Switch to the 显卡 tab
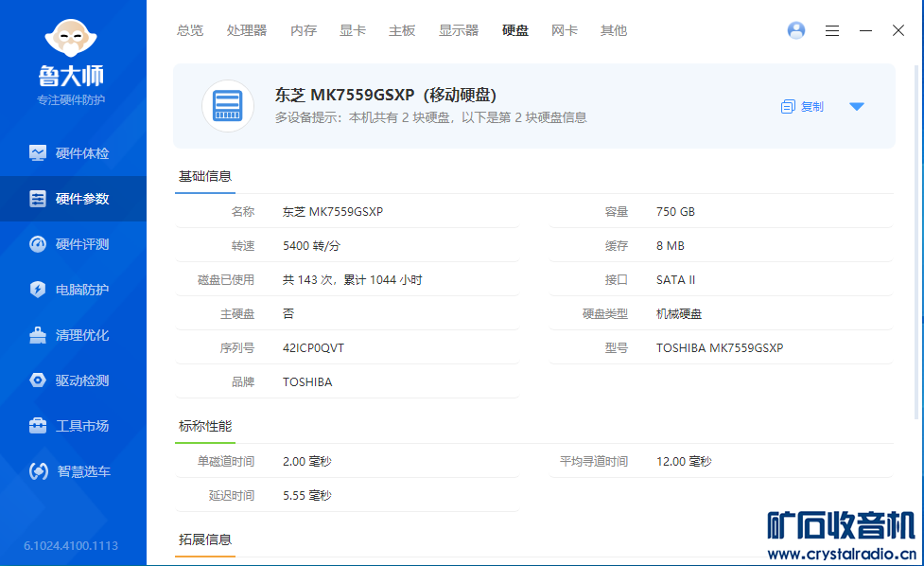The width and height of the screenshot is (924, 566). coord(353,30)
